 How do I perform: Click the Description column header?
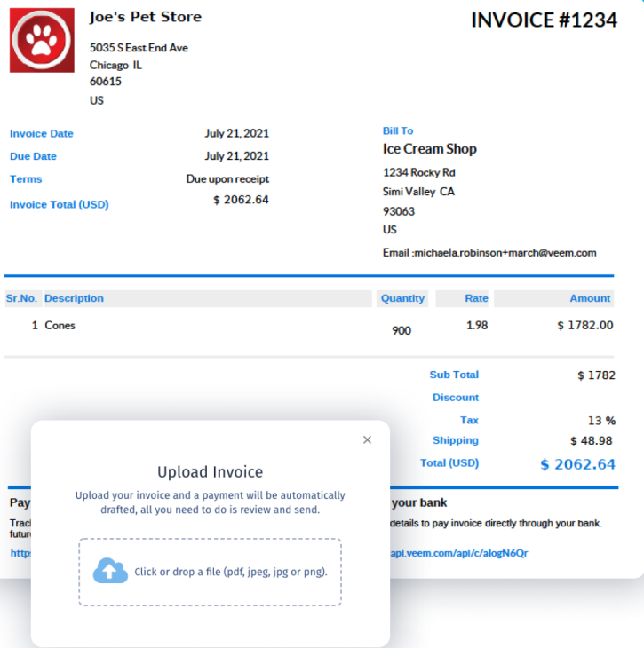click(75, 298)
